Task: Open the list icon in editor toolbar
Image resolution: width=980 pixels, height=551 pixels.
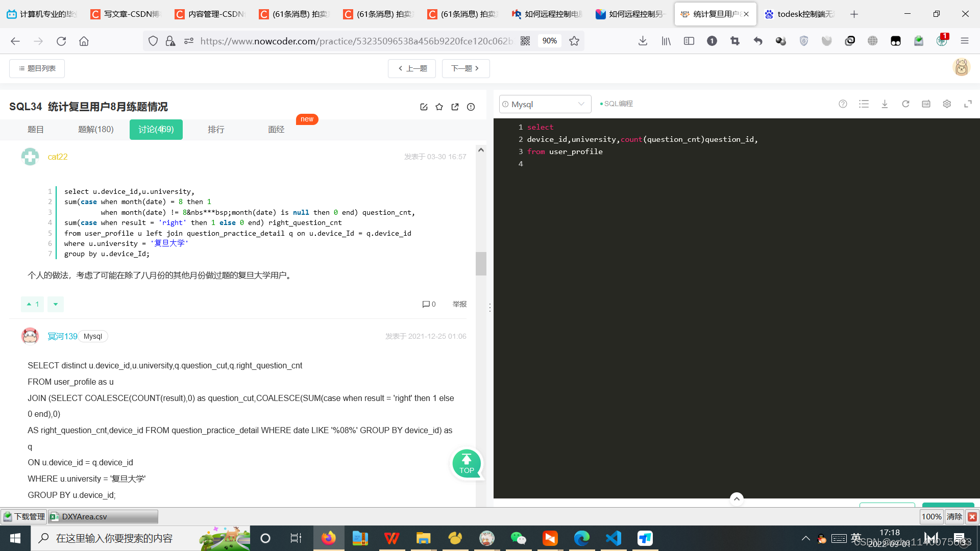Action: point(864,104)
